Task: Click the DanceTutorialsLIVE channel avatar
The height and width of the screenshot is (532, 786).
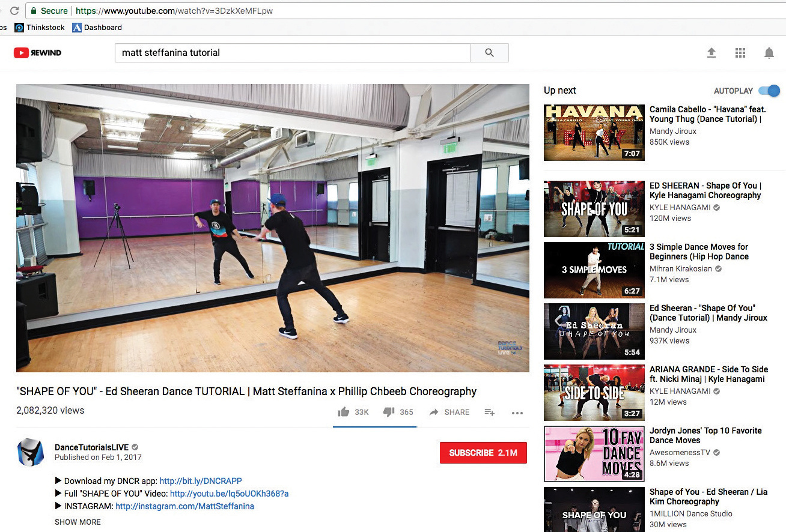Action: point(30,452)
